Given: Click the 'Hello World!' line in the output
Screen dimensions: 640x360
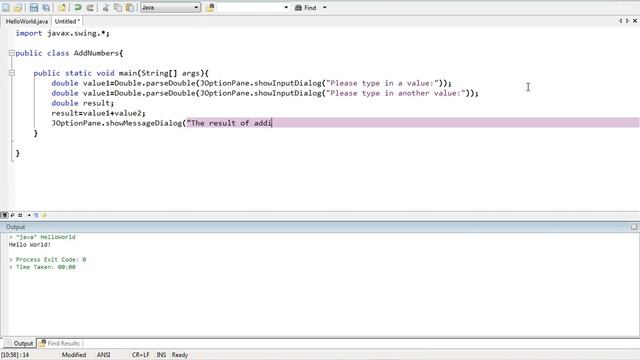Looking at the screenshot, I should point(30,244).
